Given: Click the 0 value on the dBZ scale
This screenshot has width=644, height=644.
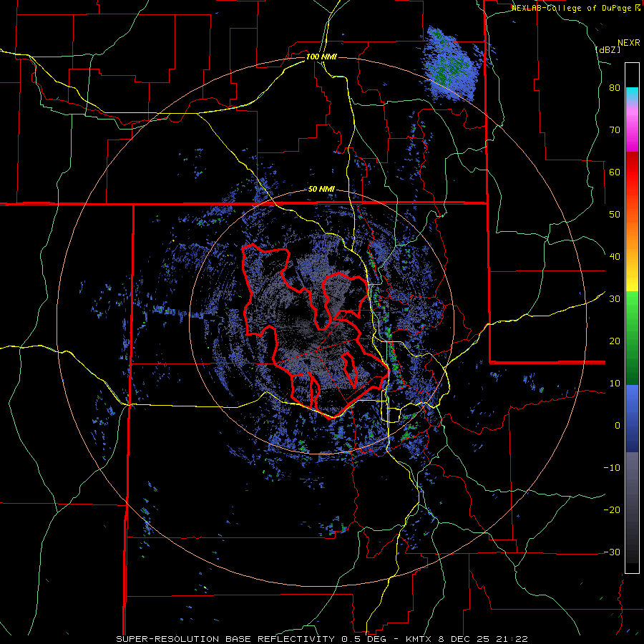Looking at the screenshot, I should pos(618,426).
